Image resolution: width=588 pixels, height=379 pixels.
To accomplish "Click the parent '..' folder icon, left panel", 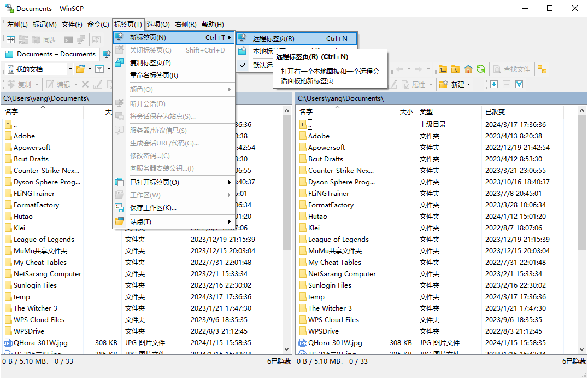I will [x=8, y=124].
